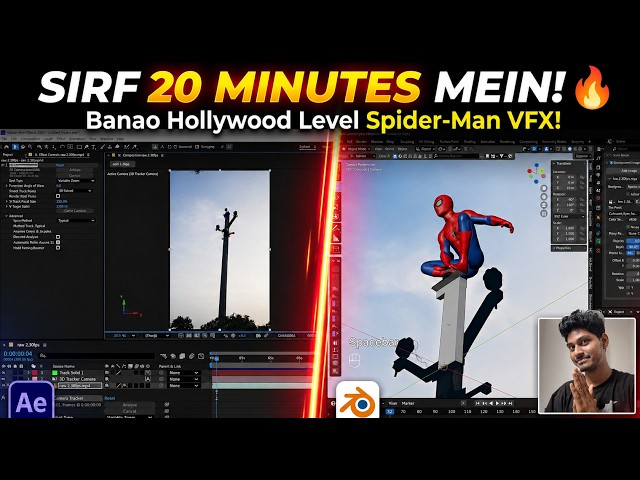Screen dimensions: 640x480
Task: Toggle Background Images checkbox in Blender
Action: pos(611,162)
